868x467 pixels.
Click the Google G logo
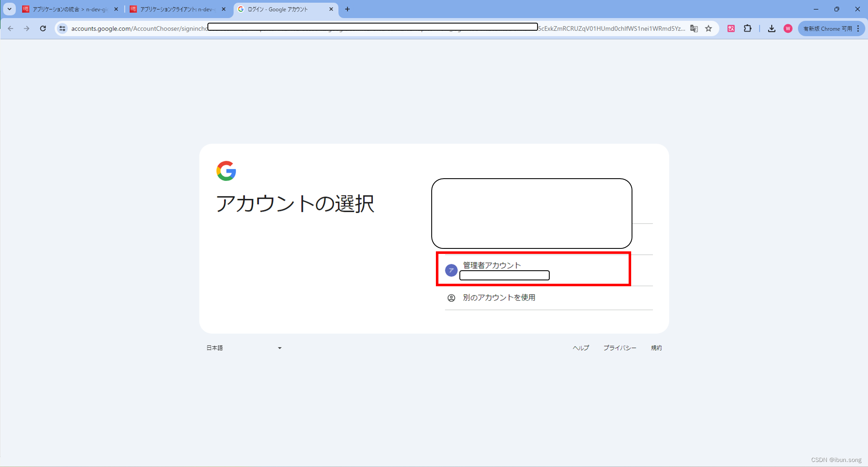[226, 171]
